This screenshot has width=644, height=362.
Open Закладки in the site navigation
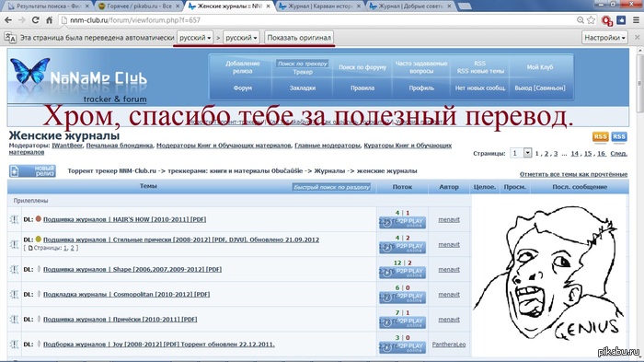coord(303,88)
